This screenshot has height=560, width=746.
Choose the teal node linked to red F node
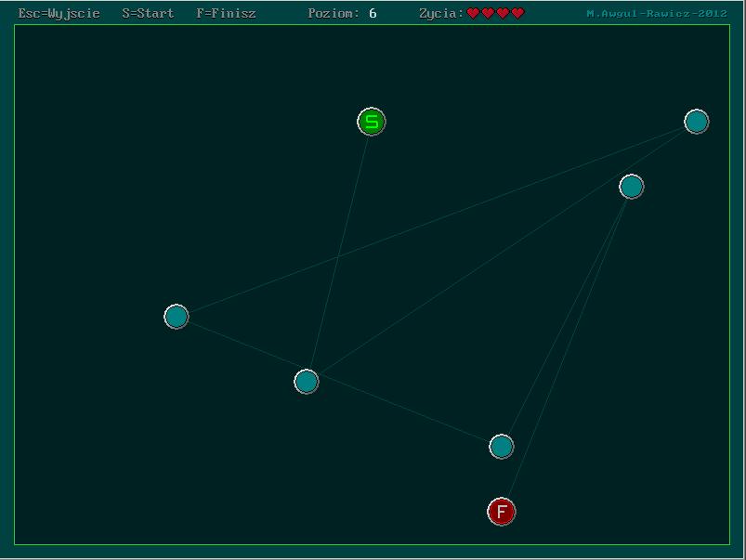click(x=632, y=187)
